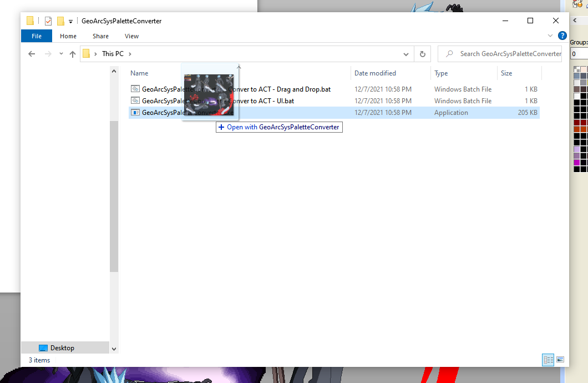Click the Desktop monitor icon in the navigation pane
The image size is (588, 383).
point(43,347)
